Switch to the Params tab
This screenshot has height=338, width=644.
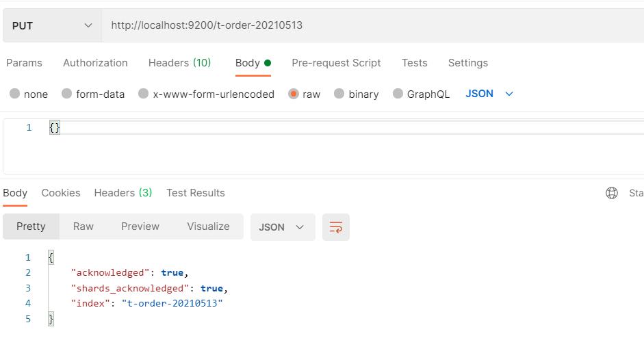(x=24, y=63)
